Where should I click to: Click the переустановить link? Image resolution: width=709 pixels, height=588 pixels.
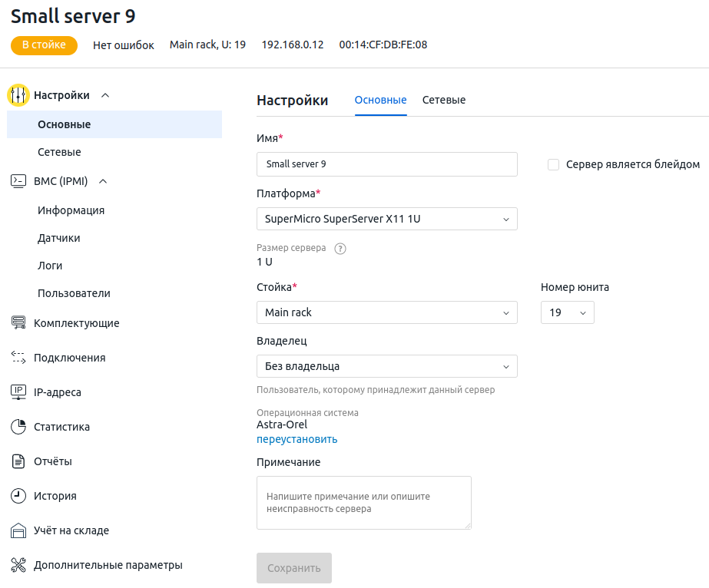pos(297,439)
